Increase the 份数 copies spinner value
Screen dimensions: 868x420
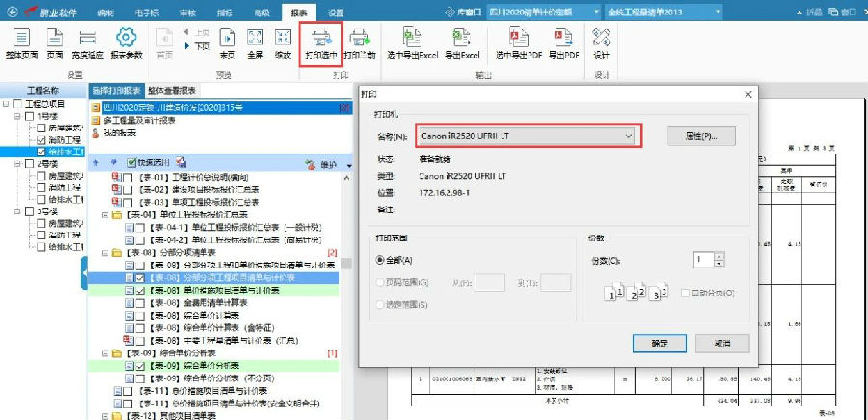pos(719,256)
